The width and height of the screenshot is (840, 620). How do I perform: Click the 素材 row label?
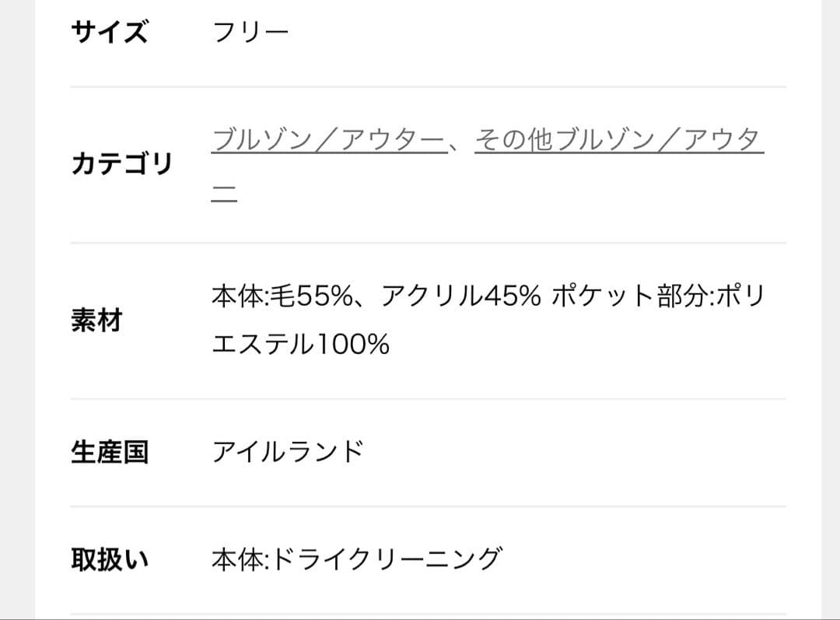[x=96, y=320]
